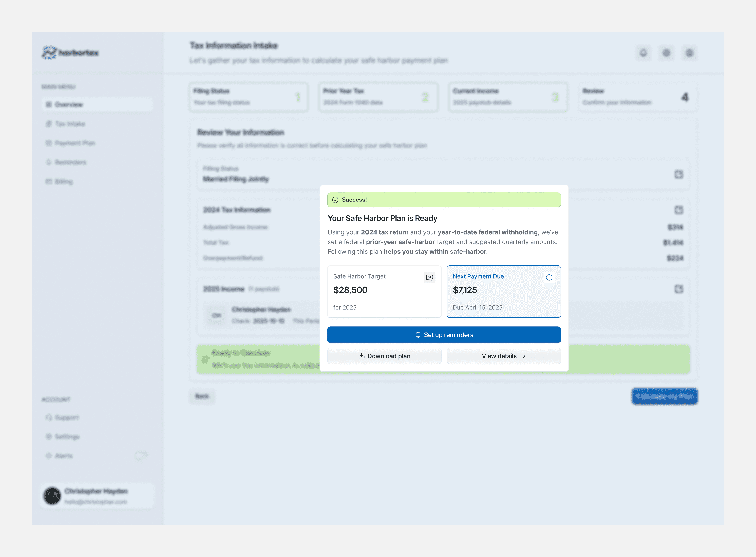The height and width of the screenshot is (557, 756).
Task: Click the harbortax logo
Action: coord(70,53)
